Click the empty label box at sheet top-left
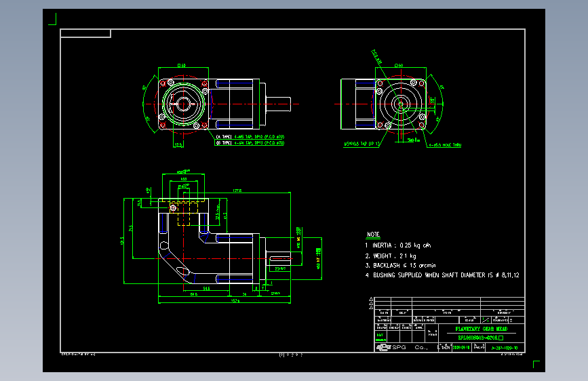 [x=85, y=33]
